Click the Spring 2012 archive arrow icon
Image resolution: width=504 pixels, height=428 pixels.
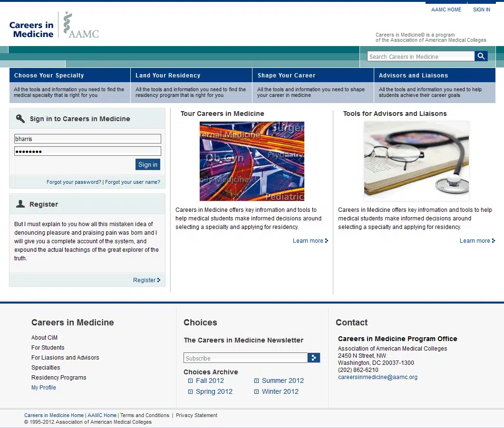point(190,392)
